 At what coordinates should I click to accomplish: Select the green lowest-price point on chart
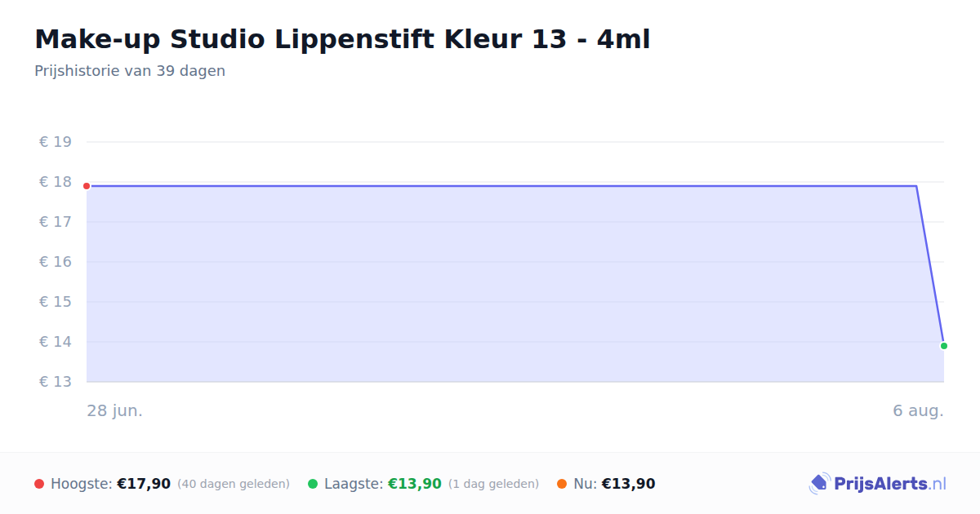tap(944, 346)
